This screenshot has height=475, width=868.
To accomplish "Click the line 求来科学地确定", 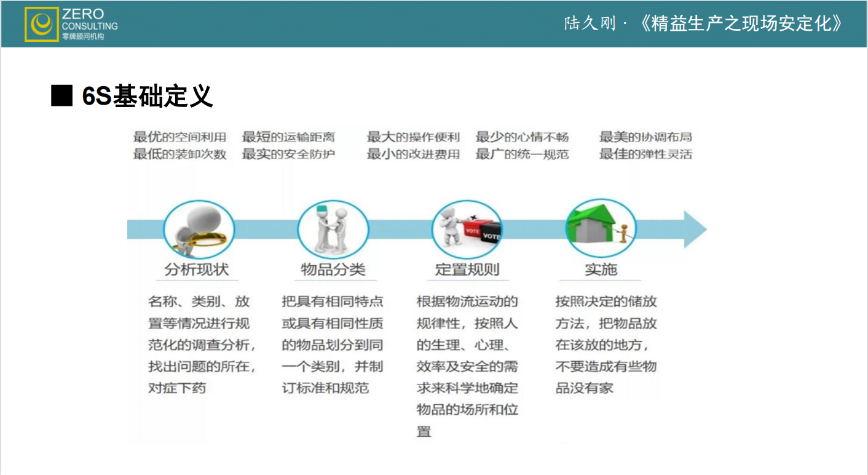I will point(467,388).
